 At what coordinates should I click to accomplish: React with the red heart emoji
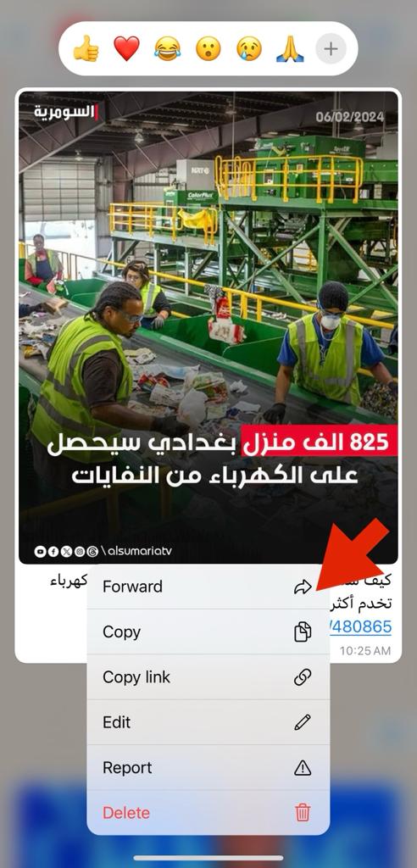[x=127, y=49]
